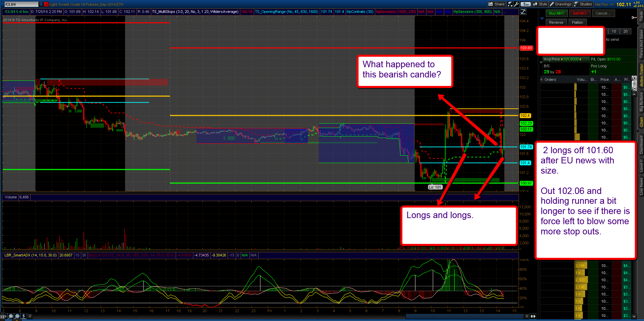This screenshot has width=644, height=321.
Task: Click the tfpContrails (30) study label
Action: tap(360, 12)
